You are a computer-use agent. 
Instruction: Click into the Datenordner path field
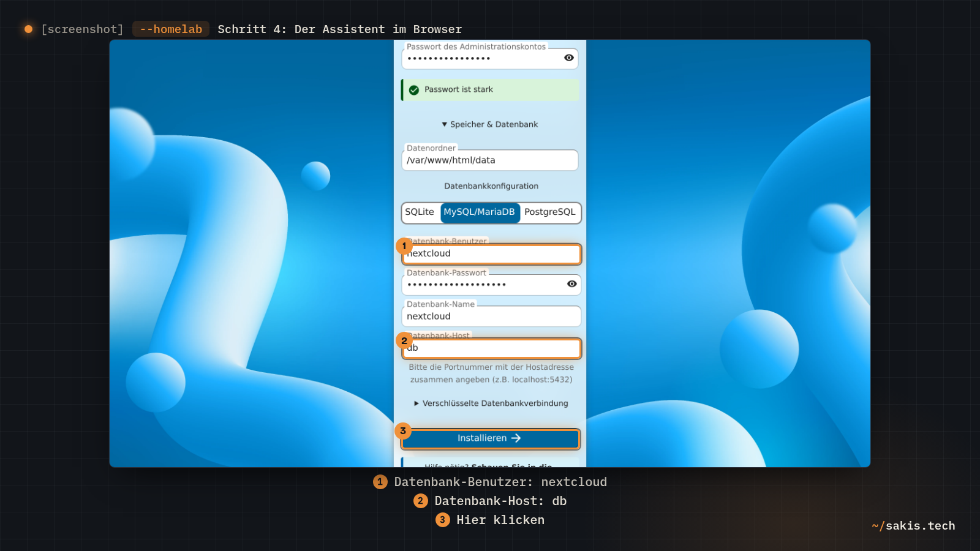point(490,160)
